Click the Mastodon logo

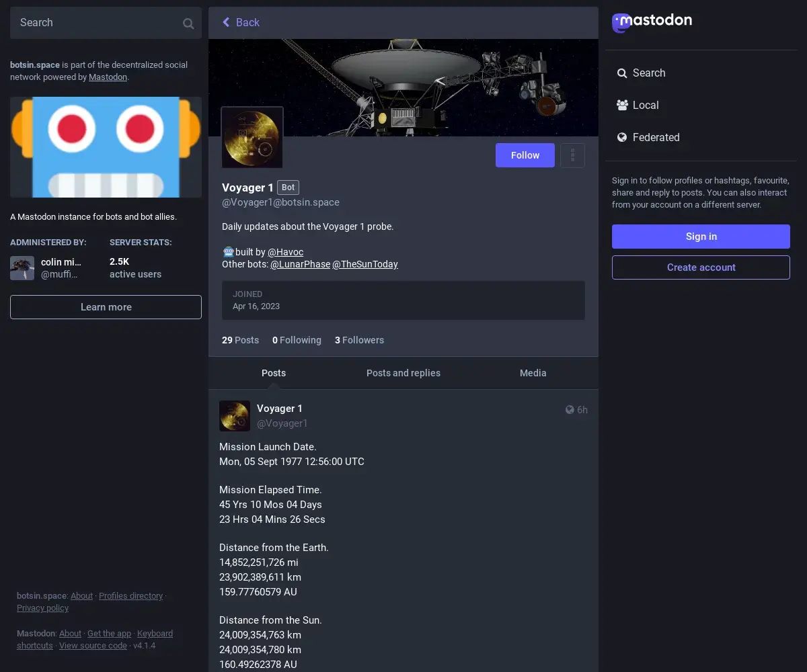652,22
